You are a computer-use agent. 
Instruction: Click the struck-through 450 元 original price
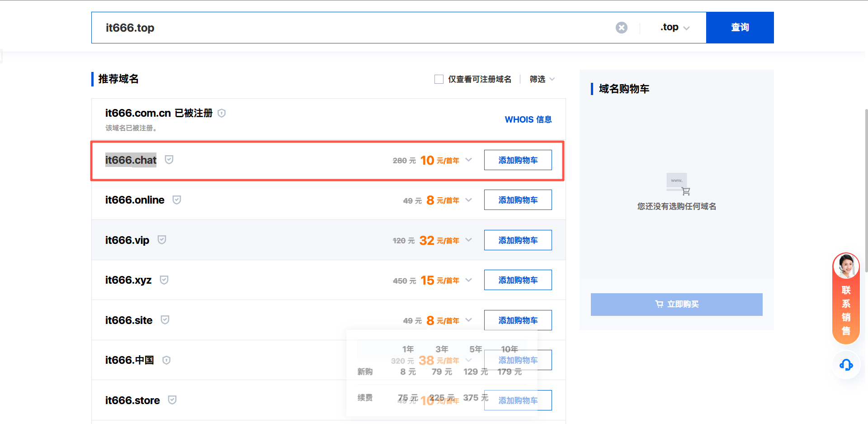pos(404,281)
